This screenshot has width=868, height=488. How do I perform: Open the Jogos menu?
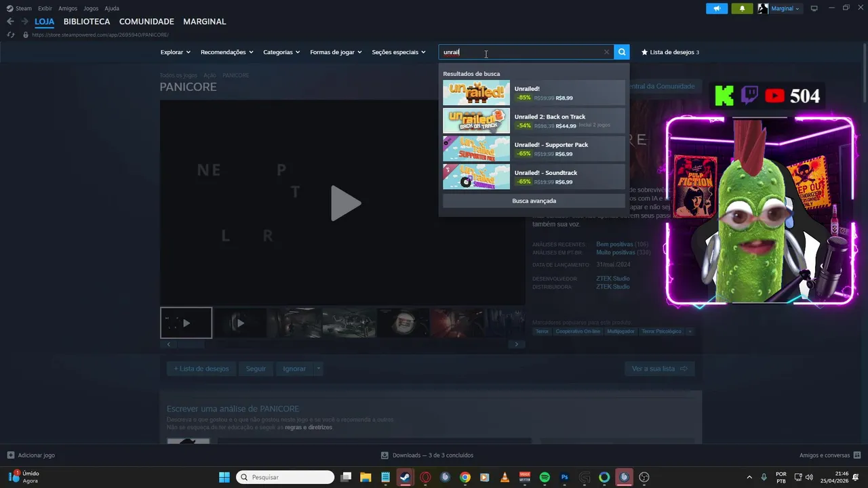click(91, 8)
